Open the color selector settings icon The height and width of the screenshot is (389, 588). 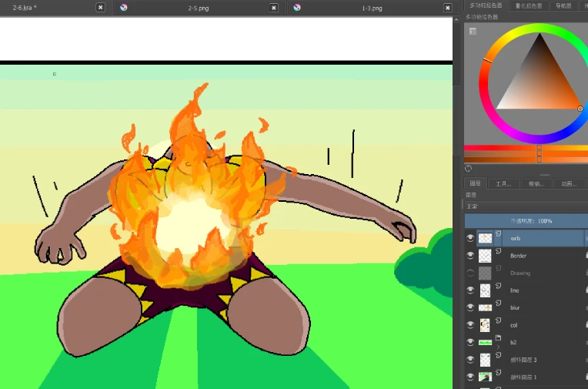[x=473, y=31]
